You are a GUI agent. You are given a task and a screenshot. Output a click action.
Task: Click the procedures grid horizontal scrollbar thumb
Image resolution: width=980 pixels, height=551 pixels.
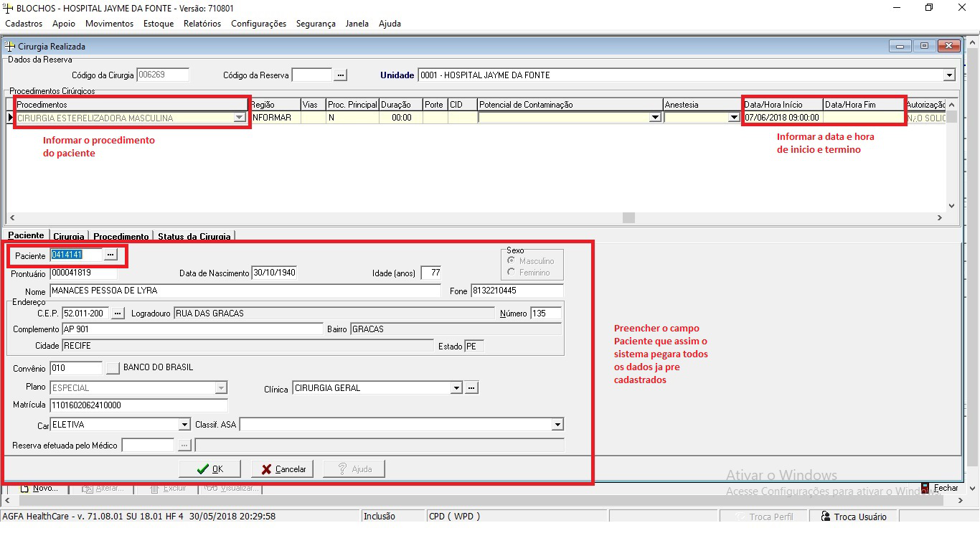point(628,218)
